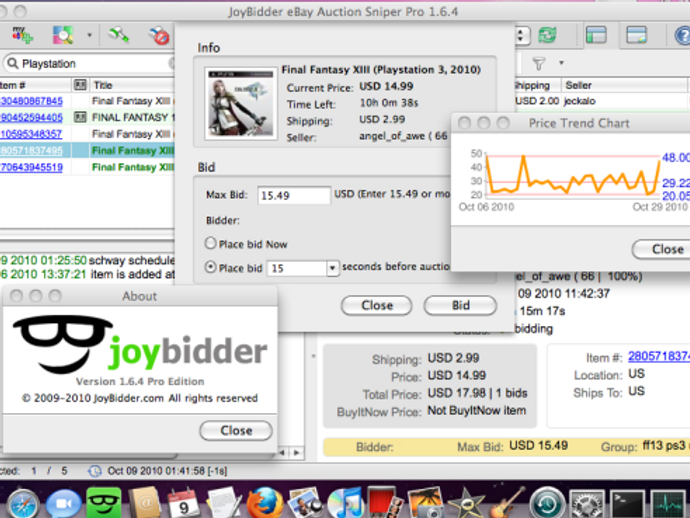Image resolution: width=690 pixels, height=518 pixels.
Task: Open iTunes from the Dock
Action: 345,503
